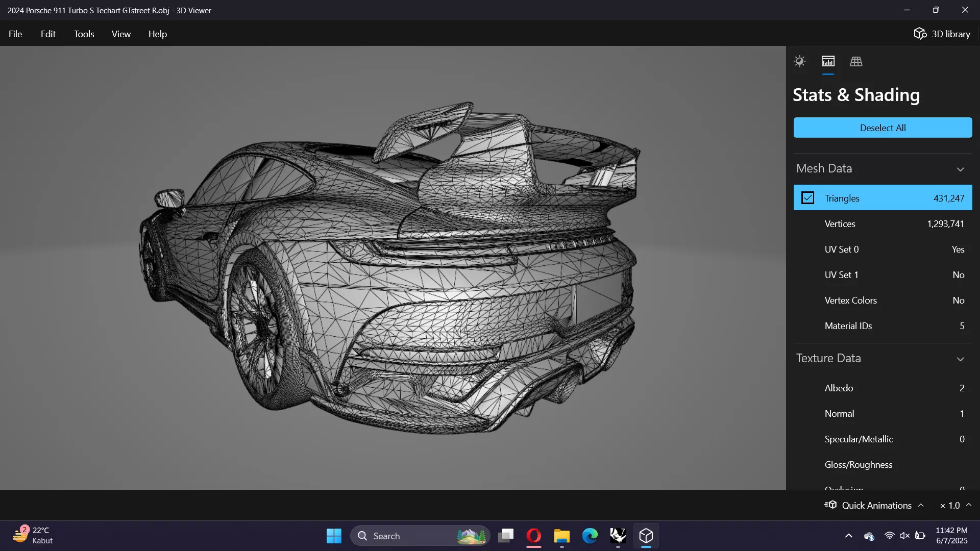The height and width of the screenshot is (551, 980).
Task: Open the File menu
Action: [15, 34]
